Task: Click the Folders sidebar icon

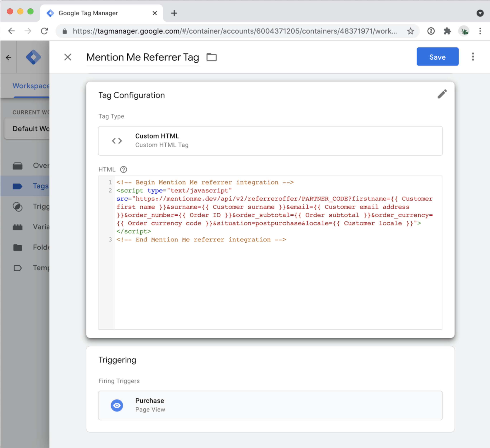Action: pyautogui.click(x=18, y=247)
